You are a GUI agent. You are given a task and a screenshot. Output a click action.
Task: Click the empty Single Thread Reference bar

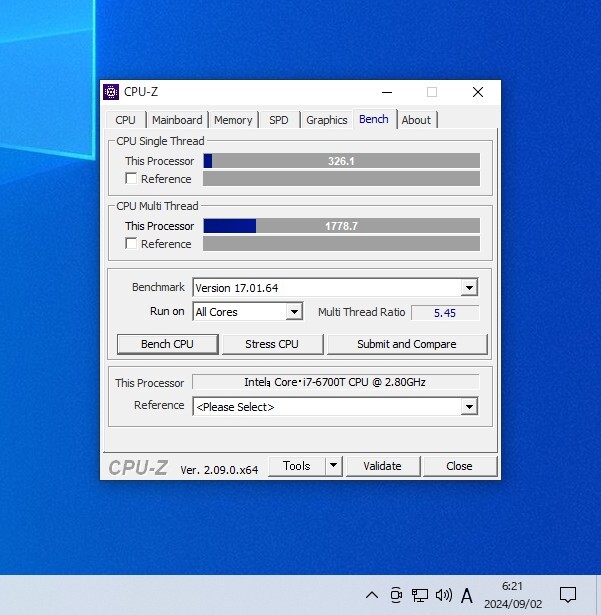(x=341, y=179)
